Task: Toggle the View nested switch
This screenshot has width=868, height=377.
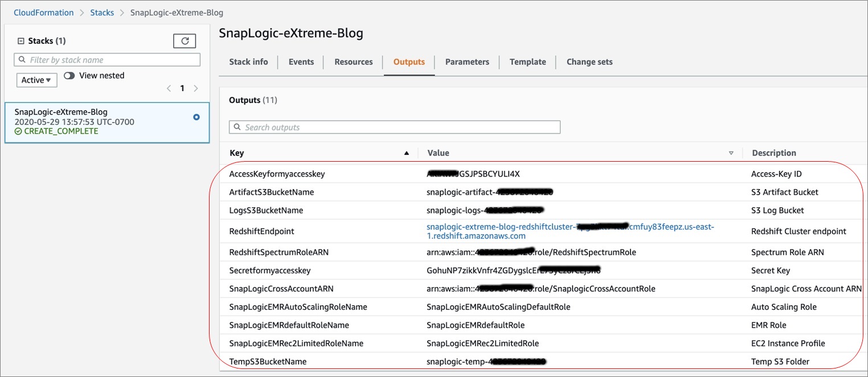Action: pyautogui.click(x=69, y=75)
